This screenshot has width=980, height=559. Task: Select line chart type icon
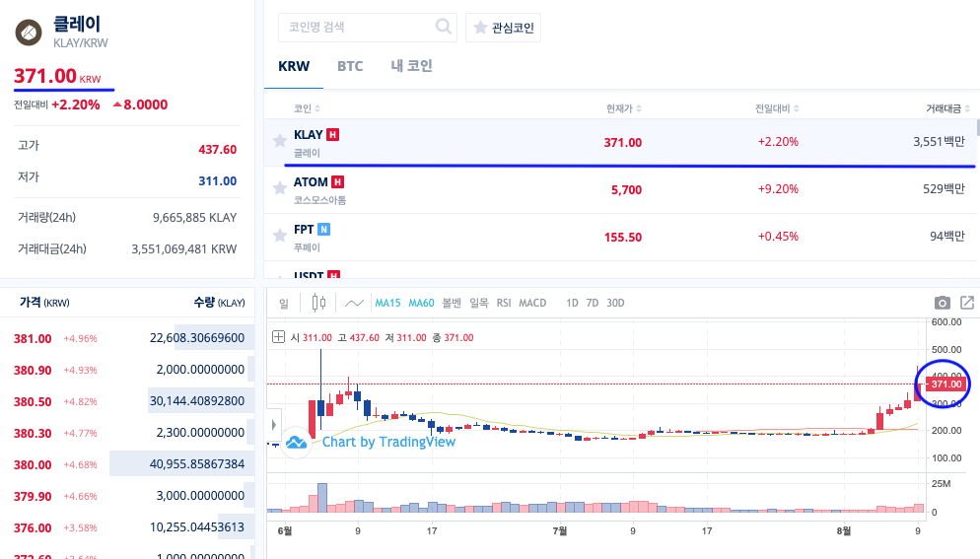coord(354,304)
